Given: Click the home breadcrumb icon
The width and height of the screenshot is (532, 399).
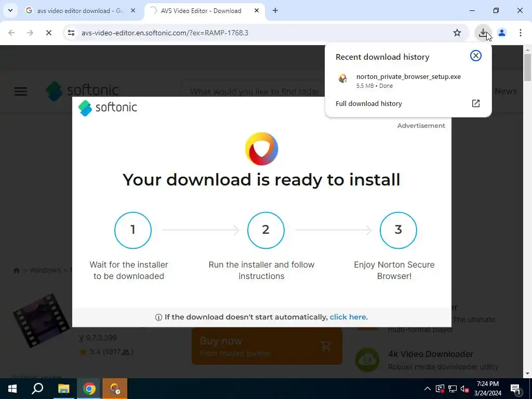Looking at the screenshot, I should (x=16, y=270).
